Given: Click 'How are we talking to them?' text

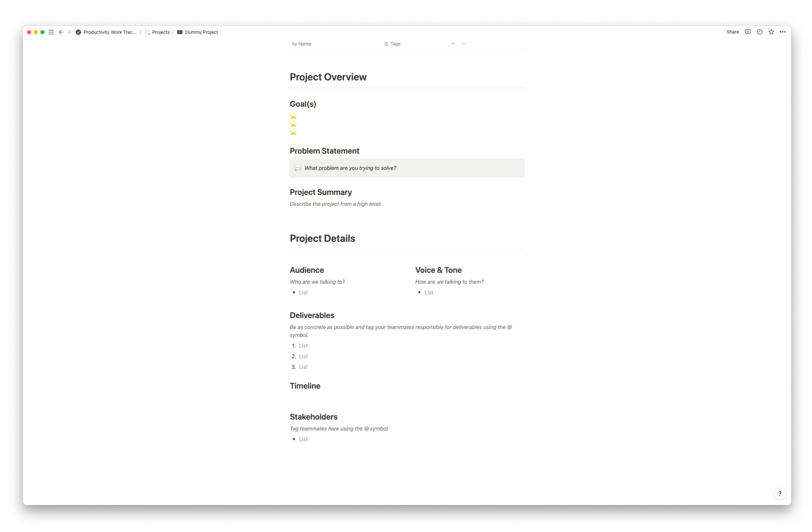Looking at the screenshot, I should pyautogui.click(x=449, y=282).
